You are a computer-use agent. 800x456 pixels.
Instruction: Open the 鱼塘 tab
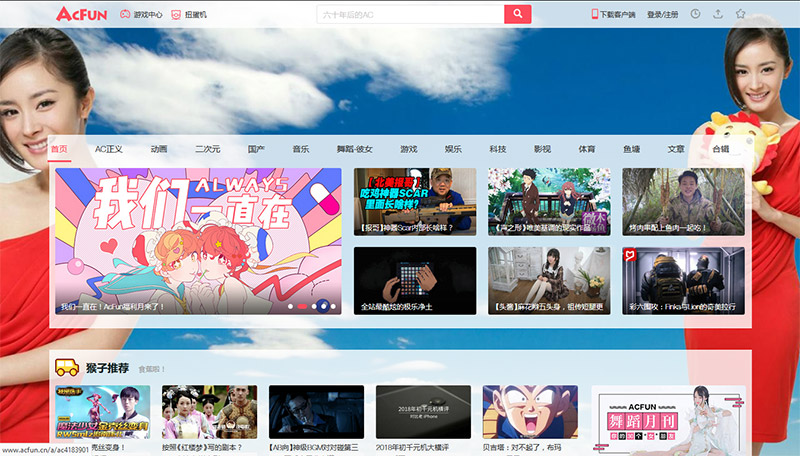[x=632, y=149]
